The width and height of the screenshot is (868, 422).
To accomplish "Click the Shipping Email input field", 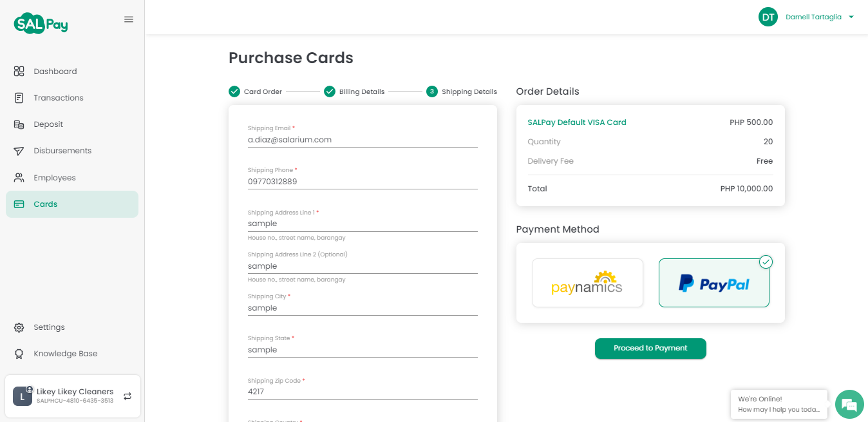I will tap(363, 140).
